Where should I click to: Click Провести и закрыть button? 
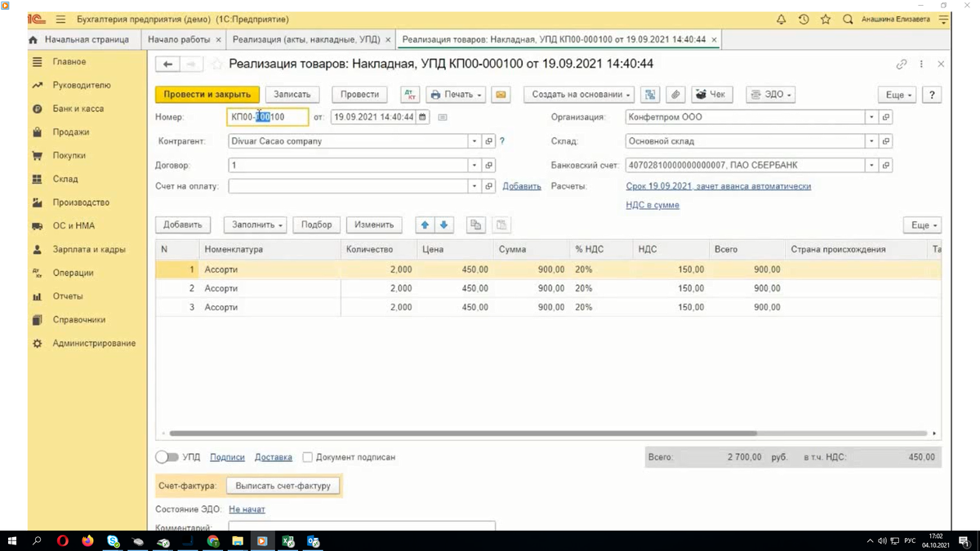(x=207, y=95)
